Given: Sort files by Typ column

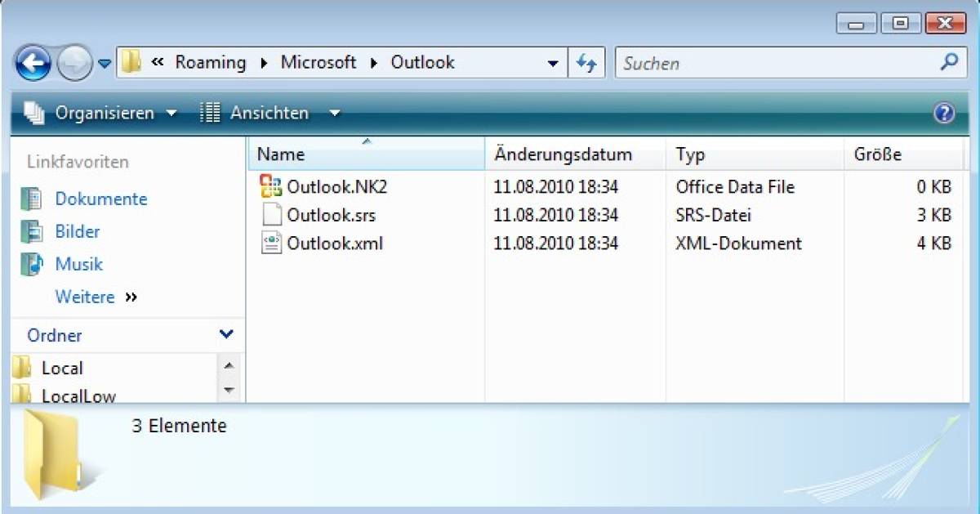Looking at the screenshot, I should [755, 154].
